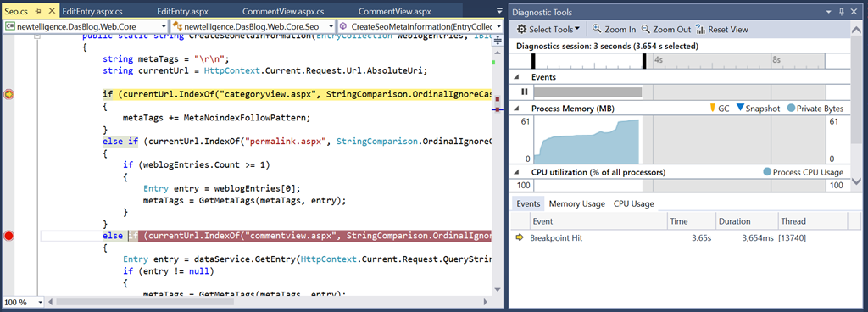Click the class icon in Web.Core.Seo combo
The image size is (868, 312).
(x=178, y=26)
